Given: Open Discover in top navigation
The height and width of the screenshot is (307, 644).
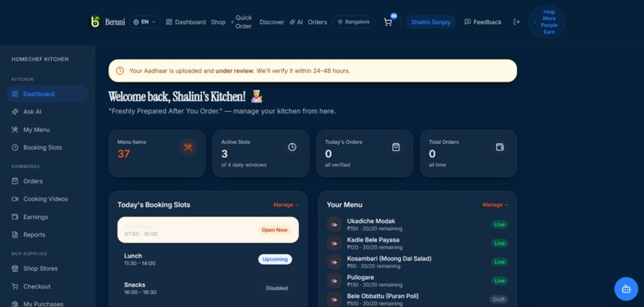Looking at the screenshot, I should coord(272,22).
